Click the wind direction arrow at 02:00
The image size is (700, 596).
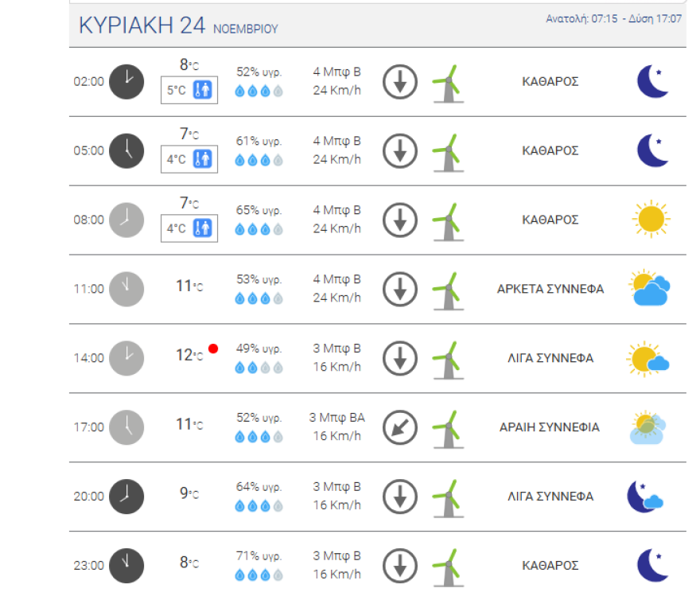pyautogui.click(x=399, y=81)
